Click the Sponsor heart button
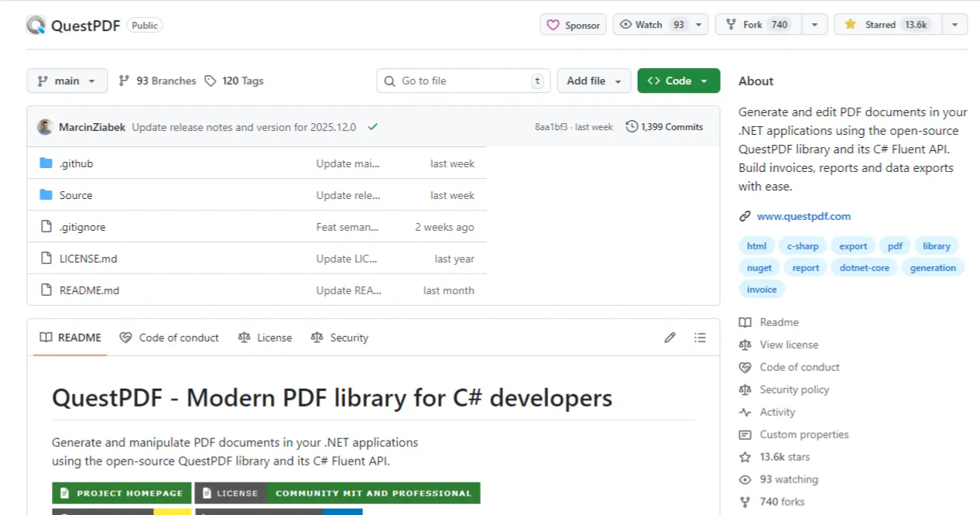Image resolution: width=980 pixels, height=515 pixels. pos(574,25)
